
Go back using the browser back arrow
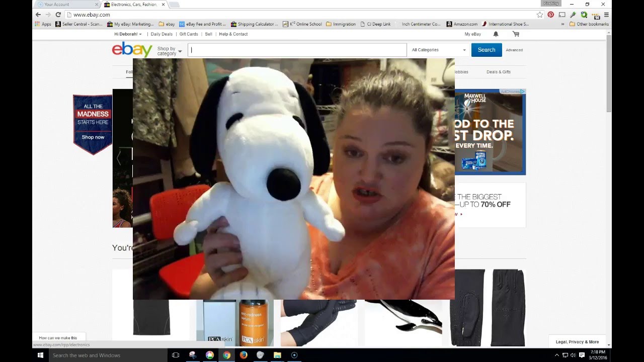38,15
